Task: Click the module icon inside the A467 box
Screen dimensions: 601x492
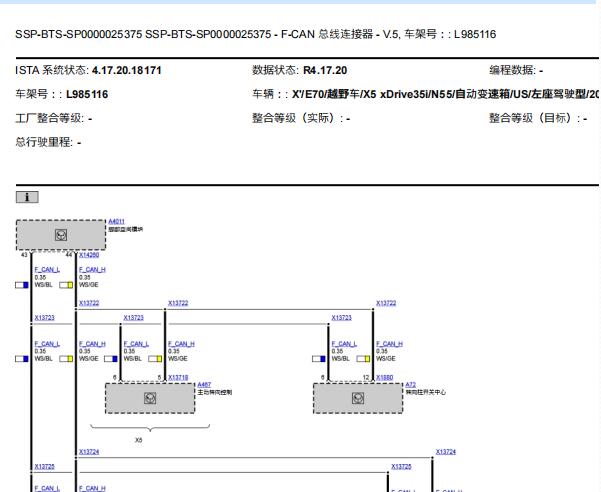Action: pos(150,398)
